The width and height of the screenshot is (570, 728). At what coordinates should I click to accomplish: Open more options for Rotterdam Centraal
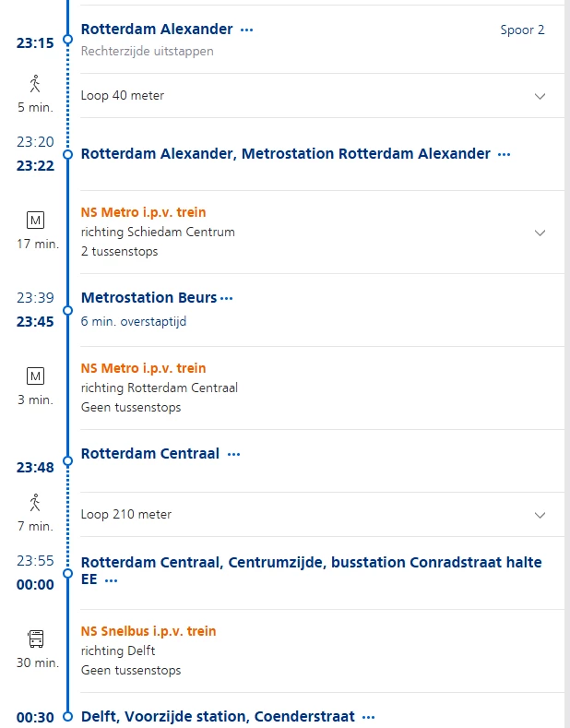click(x=233, y=454)
